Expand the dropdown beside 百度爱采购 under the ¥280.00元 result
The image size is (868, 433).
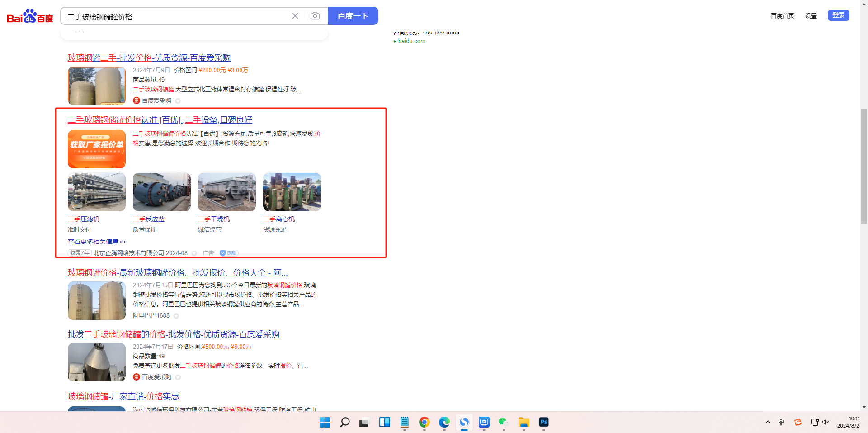coord(178,101)
